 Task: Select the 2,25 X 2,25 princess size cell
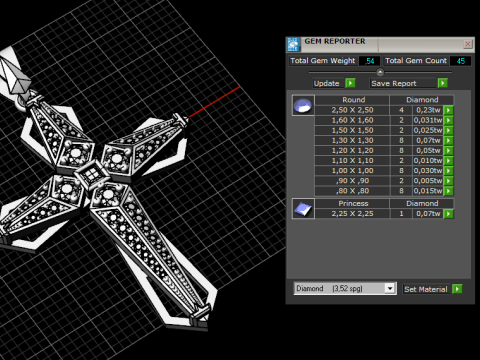352,214
